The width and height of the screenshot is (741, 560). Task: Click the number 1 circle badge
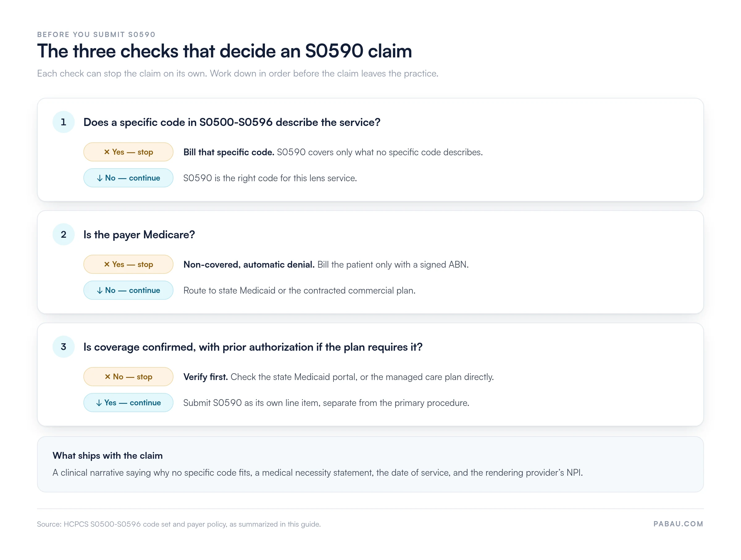[64, 122]
